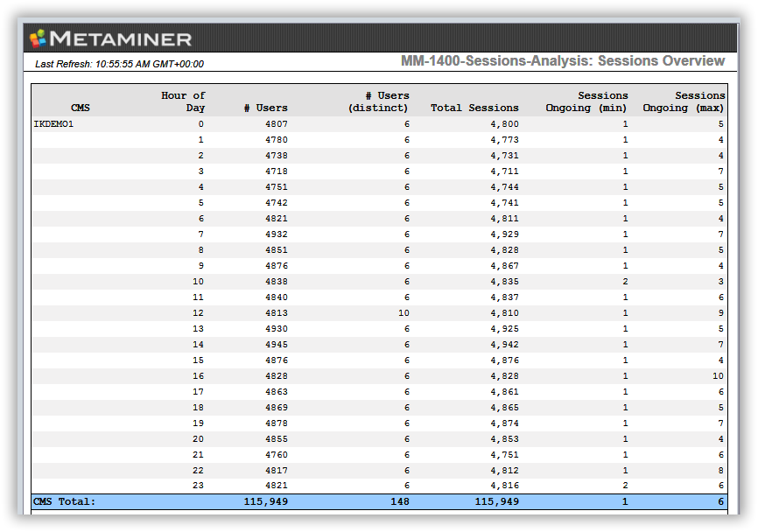Click total sessions value 4,810
Screen dimensions: 758x532
504,313
